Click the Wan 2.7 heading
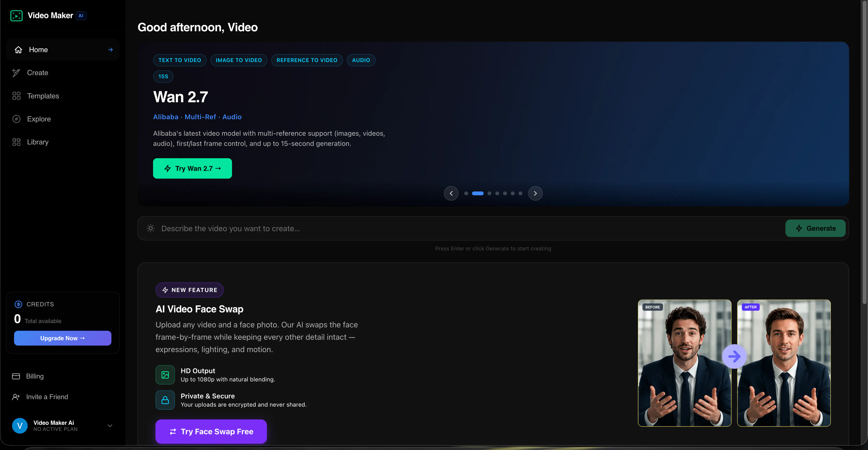This screenshot has height=450, width=868. click(181, 97)
